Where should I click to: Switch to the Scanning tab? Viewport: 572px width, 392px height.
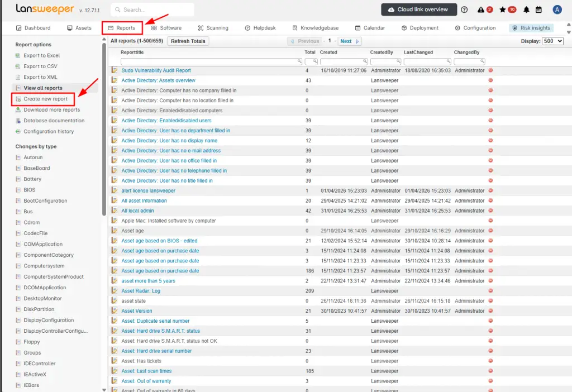(x=213, y=28)
